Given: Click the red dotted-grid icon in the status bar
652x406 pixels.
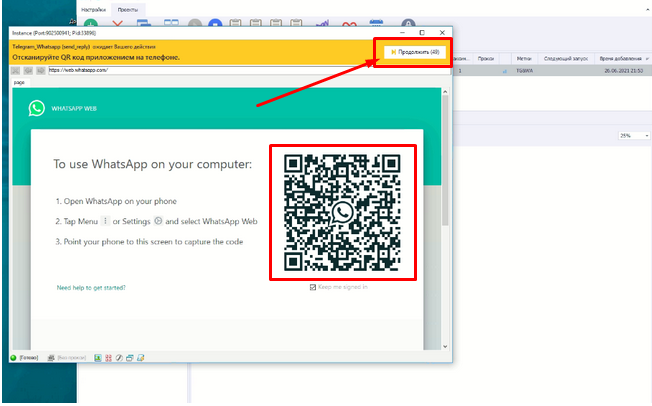Looking at the screenshot, I should coord(109,358).
